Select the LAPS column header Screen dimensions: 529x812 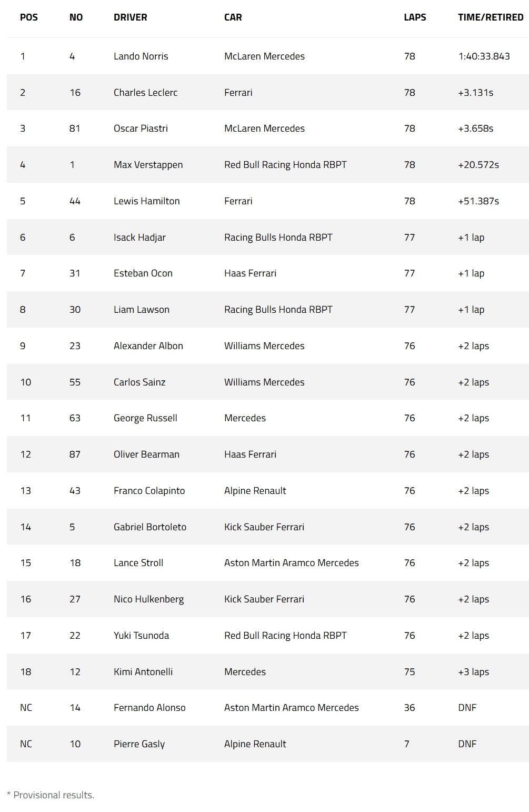414,17
